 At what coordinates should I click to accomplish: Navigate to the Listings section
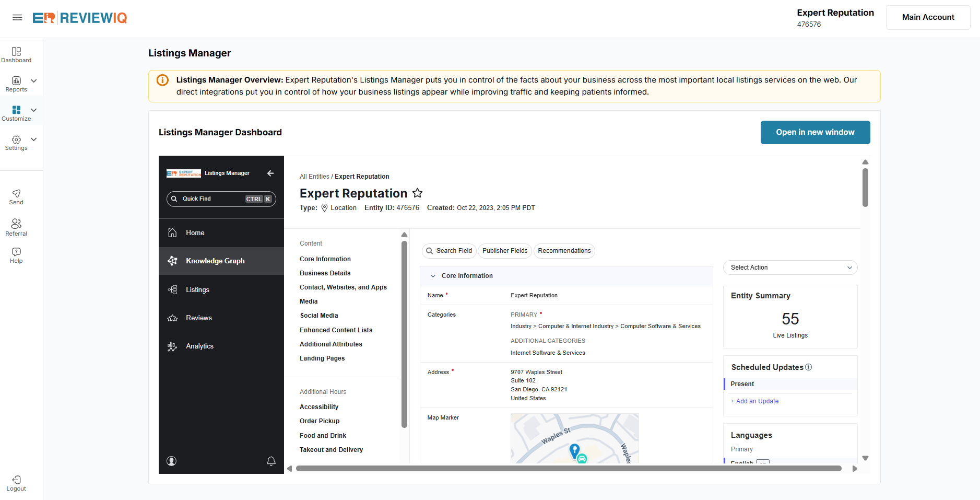tap(197, 289)
